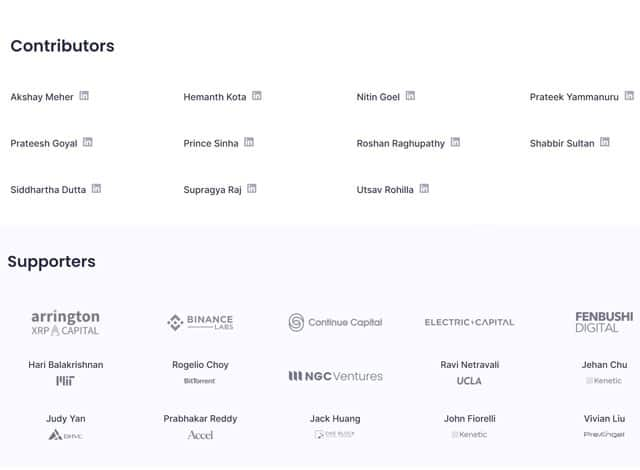Click the UCLA logo under Ravi Netravali
Viewport: 640px width, 470px height.
coord(469,381)
